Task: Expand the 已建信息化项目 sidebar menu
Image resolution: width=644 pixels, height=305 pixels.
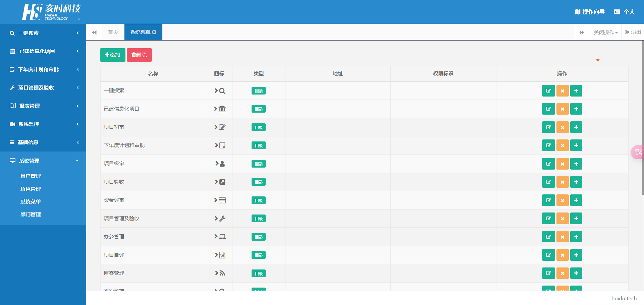Action: click(43, 51)
